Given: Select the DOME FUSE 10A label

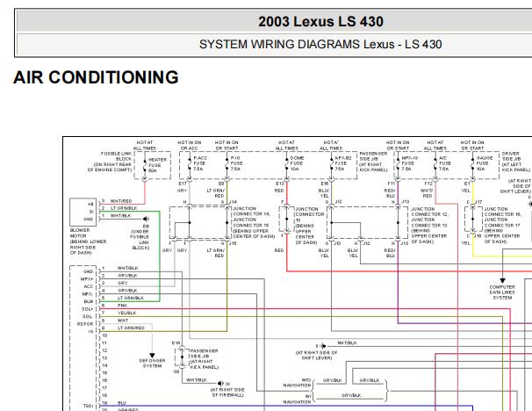Looking at the screenshot, I should 297,163.
